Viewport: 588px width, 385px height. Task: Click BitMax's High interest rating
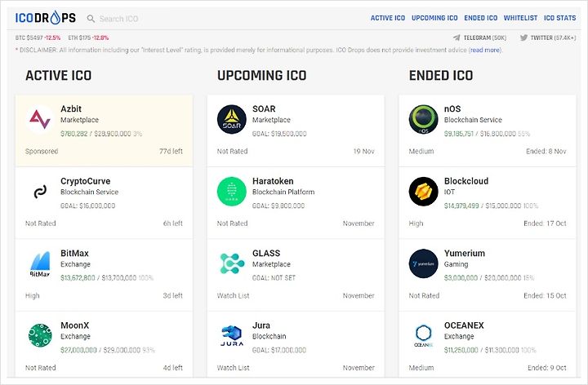32,296
